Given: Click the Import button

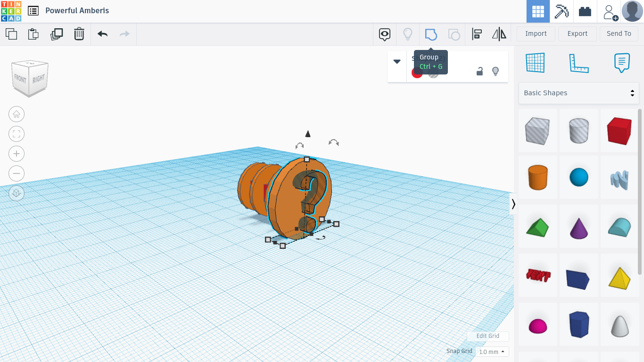Looking at the screenshot, I should point(536,34).
